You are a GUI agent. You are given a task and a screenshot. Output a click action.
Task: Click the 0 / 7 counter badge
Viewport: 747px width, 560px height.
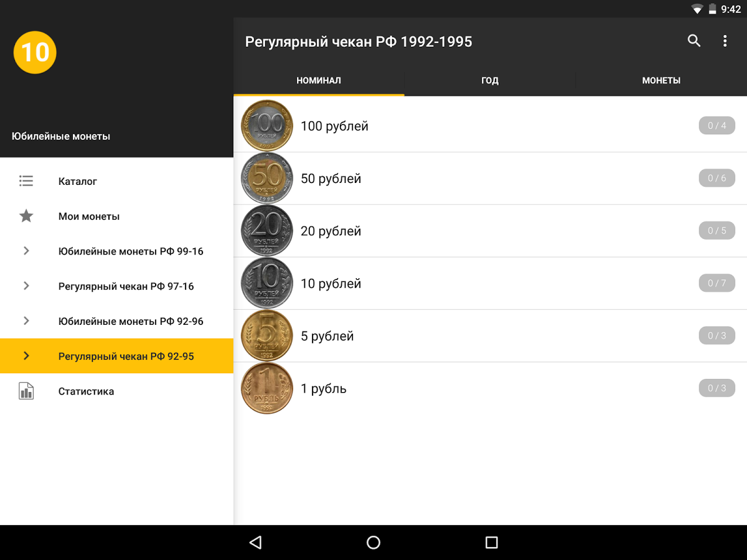(717, 283)
